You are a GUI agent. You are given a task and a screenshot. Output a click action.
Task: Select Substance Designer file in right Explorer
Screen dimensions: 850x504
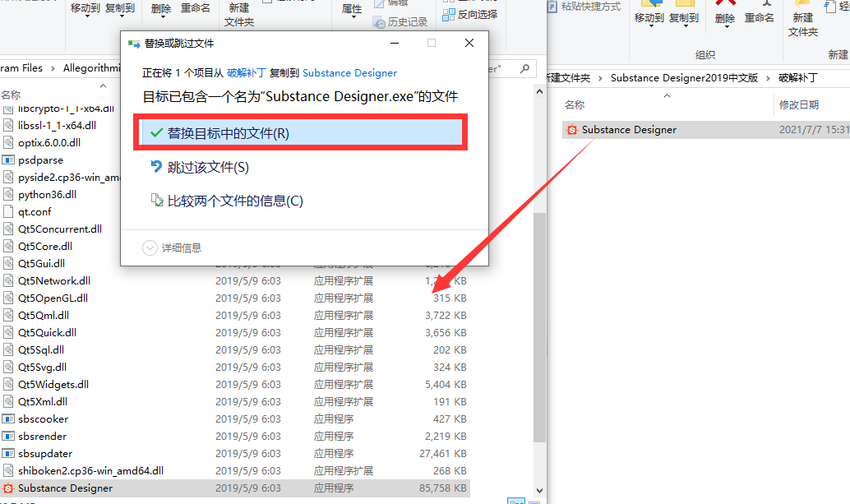(x=706, y=130)
